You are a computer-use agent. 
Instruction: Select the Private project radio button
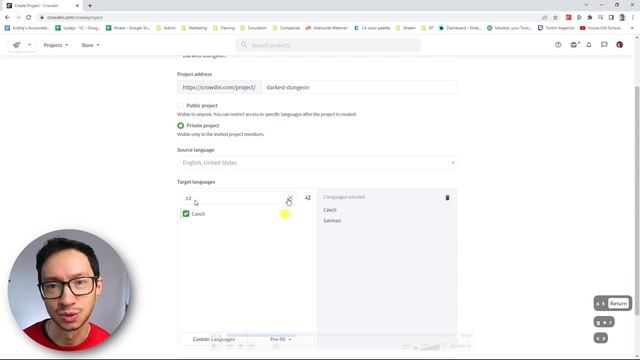click(x=180, y=126)
